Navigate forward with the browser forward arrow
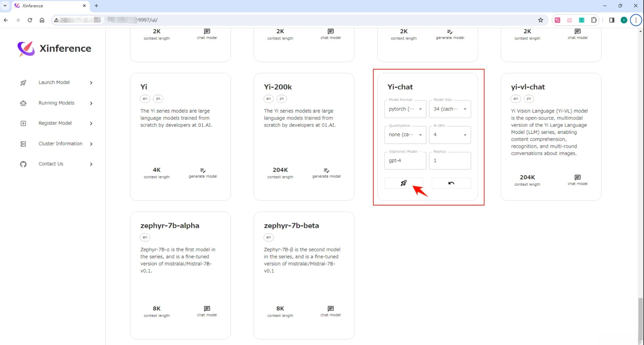 18,20
